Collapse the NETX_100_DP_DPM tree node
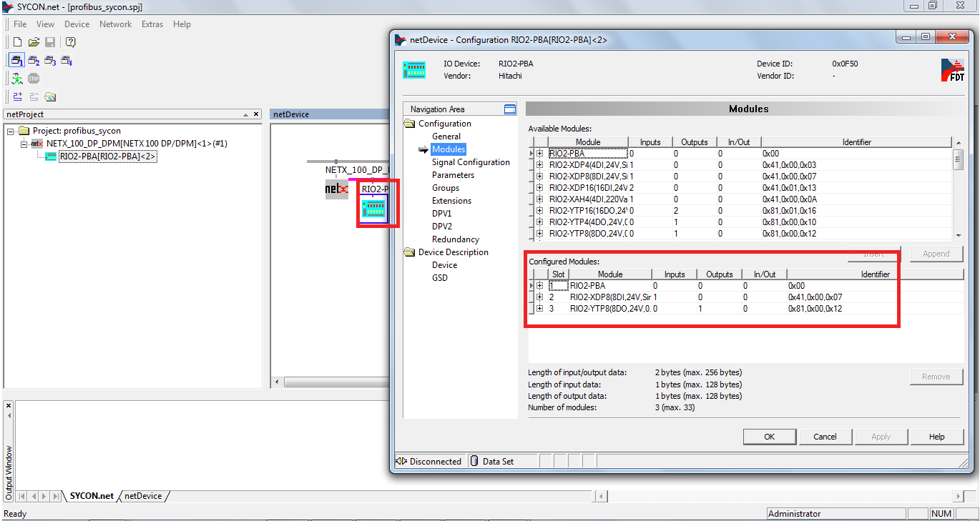This screenshot has width=980, height=521. [x=23, y=144]
